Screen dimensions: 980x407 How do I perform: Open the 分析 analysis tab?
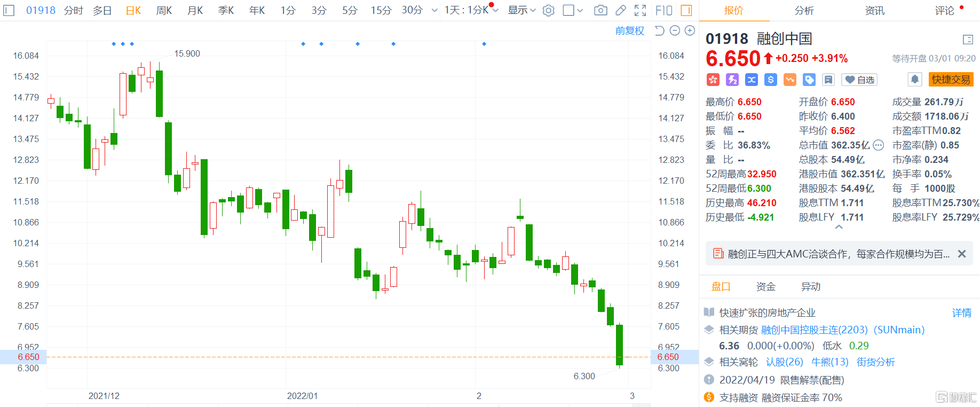pos(804,10)
